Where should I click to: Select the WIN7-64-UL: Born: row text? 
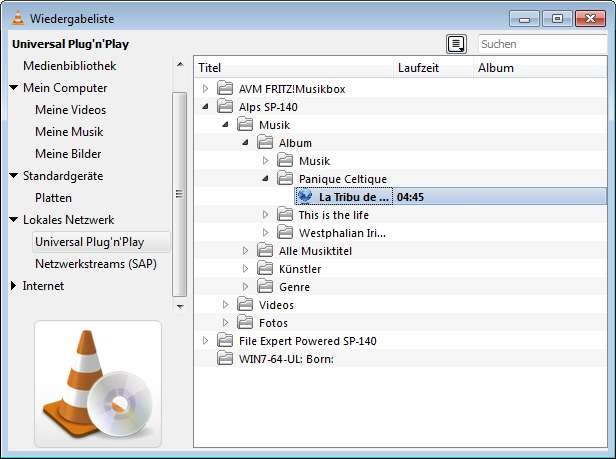pyautogui.click(x=286, y=359)
